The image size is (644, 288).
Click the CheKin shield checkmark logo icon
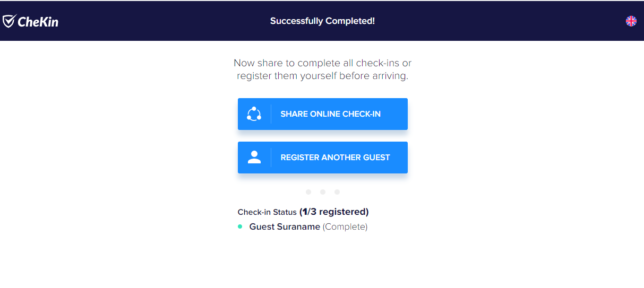pyautogui.click(x=9, y=21)
